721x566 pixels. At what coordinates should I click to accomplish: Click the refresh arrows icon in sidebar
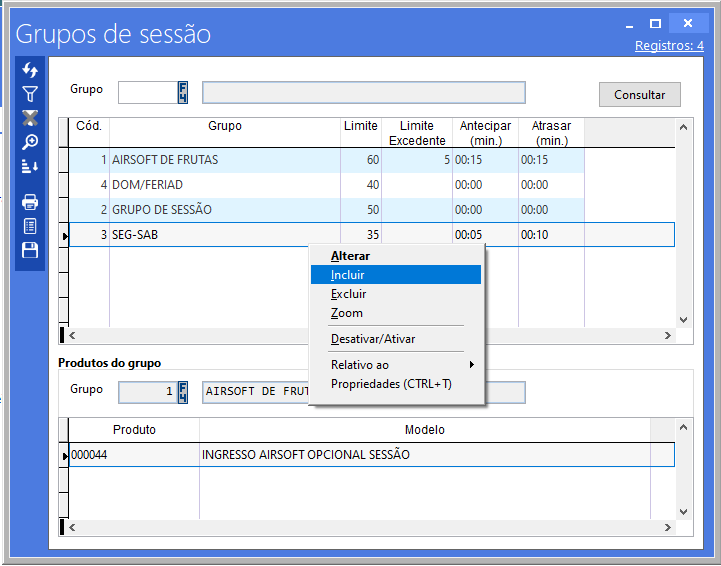30,70
